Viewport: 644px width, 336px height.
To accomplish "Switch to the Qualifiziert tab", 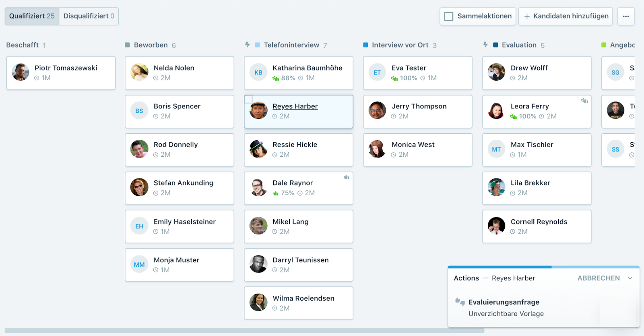I will pos(32,16).
